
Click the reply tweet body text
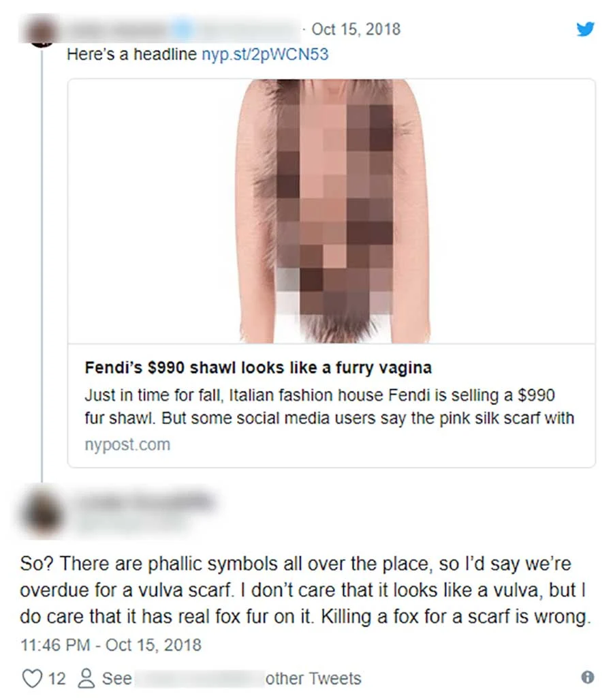305,590
